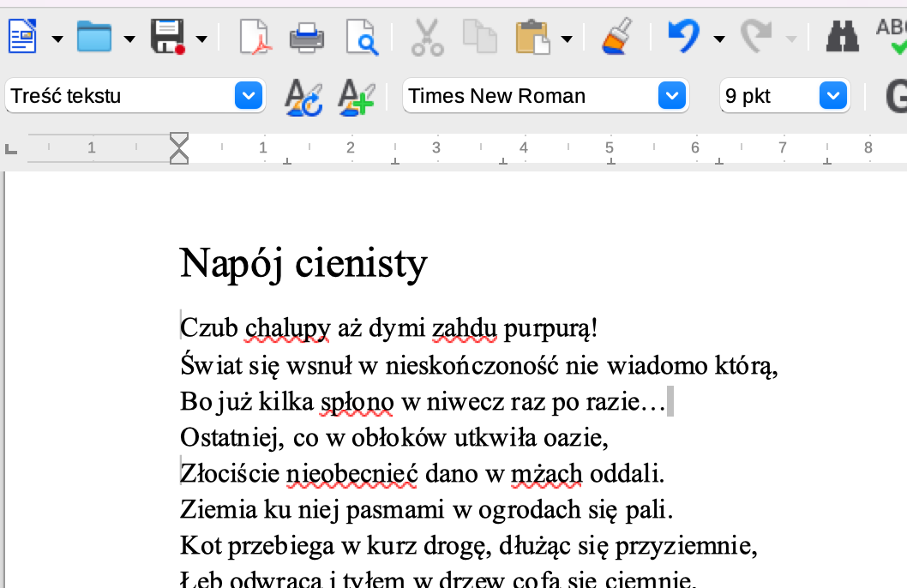Open the font name dropdown list

click(x=672, y=96)
